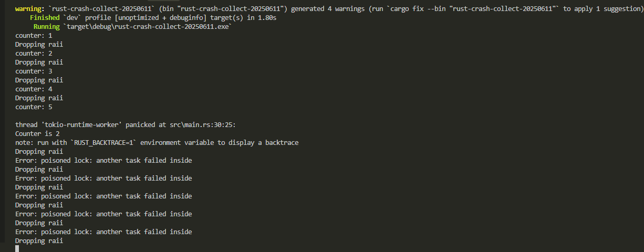Click the "counter: 3" output line

[x=34, y=71]
